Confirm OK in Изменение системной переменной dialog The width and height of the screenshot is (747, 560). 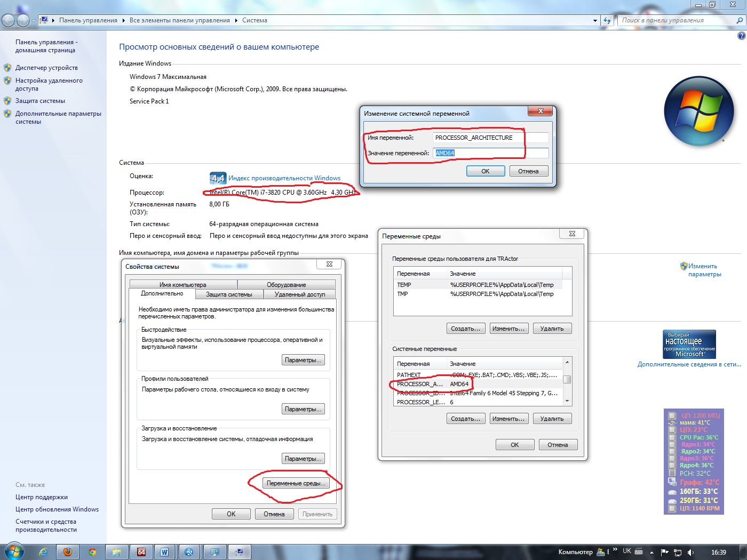click(x=486, y=171)
